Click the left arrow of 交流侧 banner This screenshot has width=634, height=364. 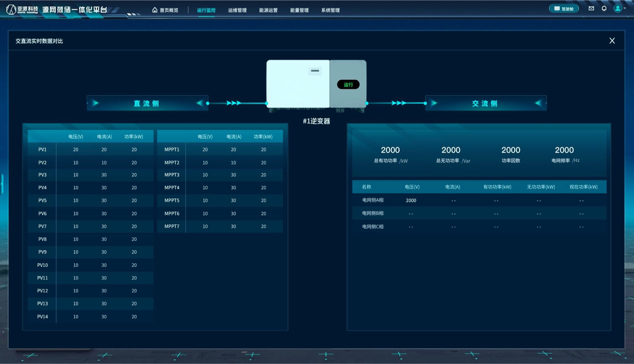pyautogui.click(x=434, y=103)
